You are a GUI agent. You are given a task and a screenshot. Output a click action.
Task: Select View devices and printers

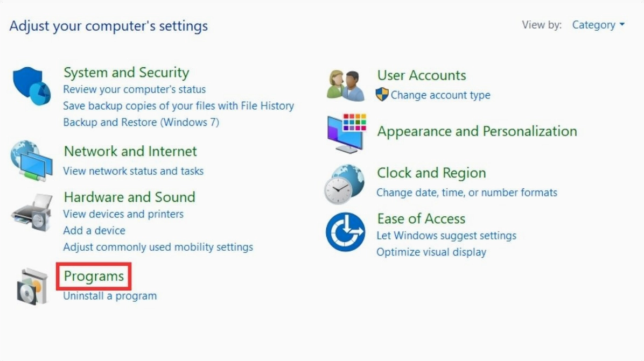coord(123,214)
